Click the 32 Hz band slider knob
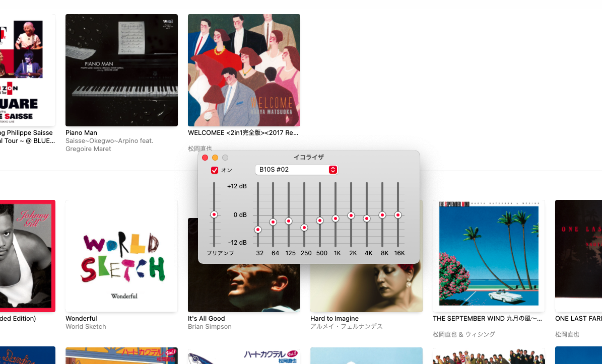 258,230
